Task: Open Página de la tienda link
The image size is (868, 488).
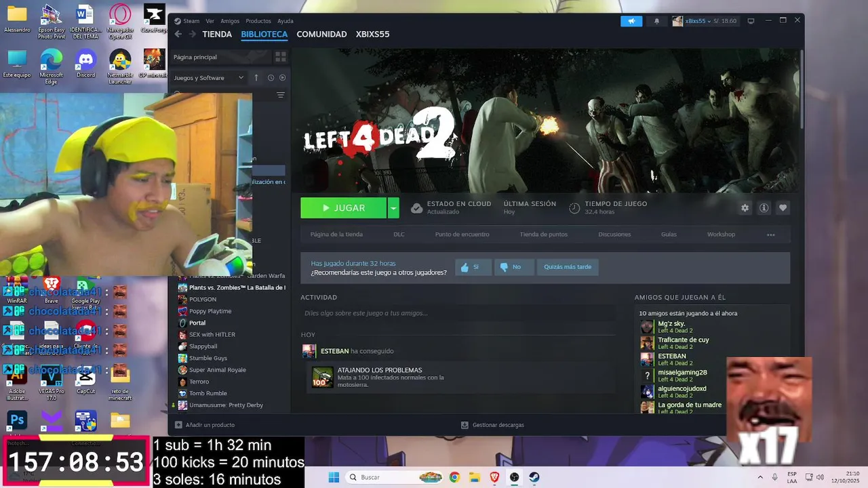Action: (336, 235)
